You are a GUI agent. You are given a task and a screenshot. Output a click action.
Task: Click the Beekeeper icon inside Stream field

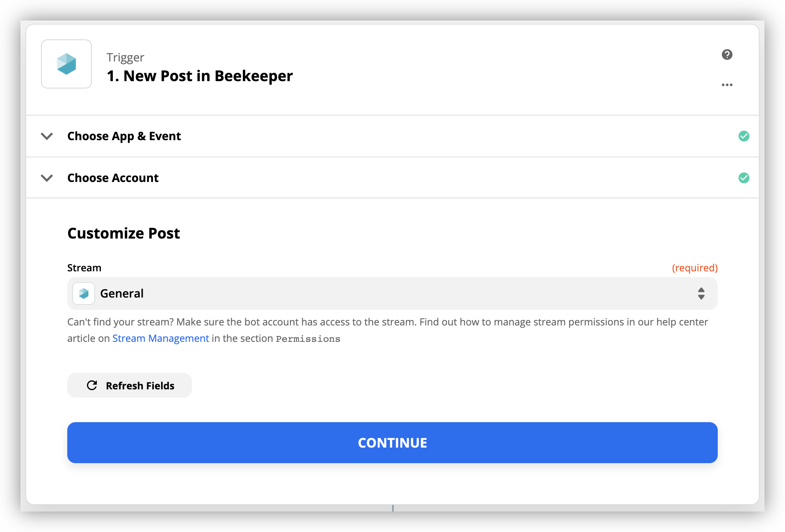84,293
